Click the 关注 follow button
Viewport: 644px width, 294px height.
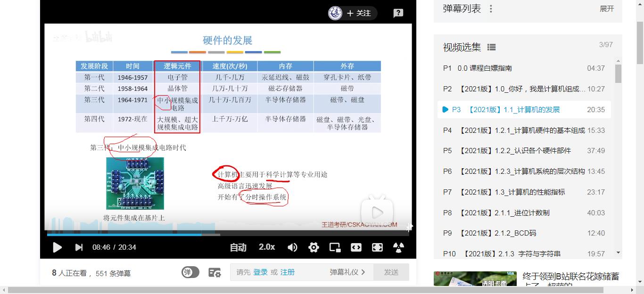(x=359, y=13)
